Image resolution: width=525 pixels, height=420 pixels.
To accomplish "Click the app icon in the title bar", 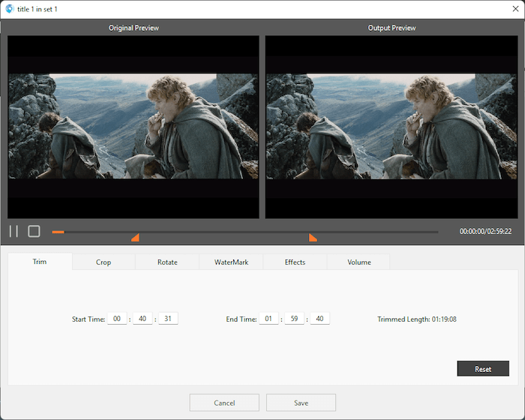I will (9, 9).
